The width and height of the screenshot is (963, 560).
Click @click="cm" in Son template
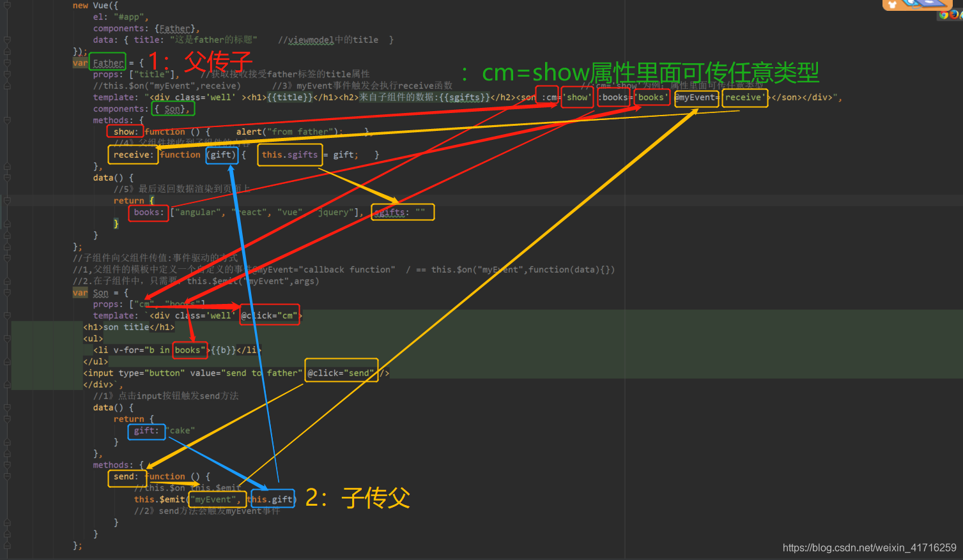[x=269, y=315]
